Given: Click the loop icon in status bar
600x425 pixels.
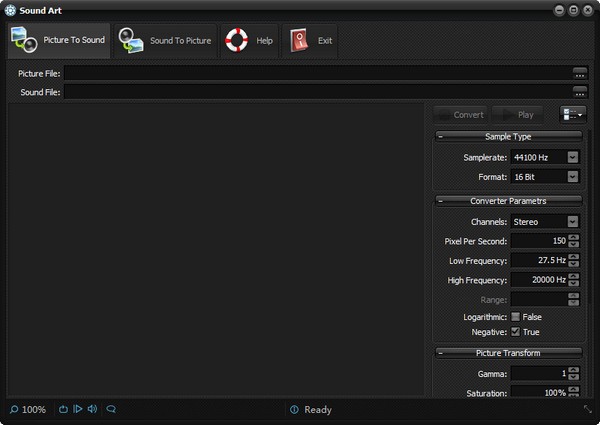Looking at the screenshot, I should click(x=63, y=409).
